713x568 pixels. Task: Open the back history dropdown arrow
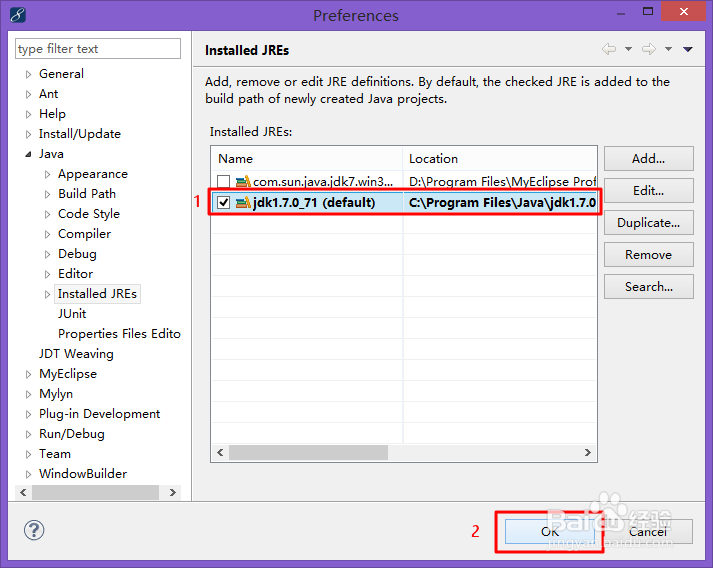[x=628, y=49]
